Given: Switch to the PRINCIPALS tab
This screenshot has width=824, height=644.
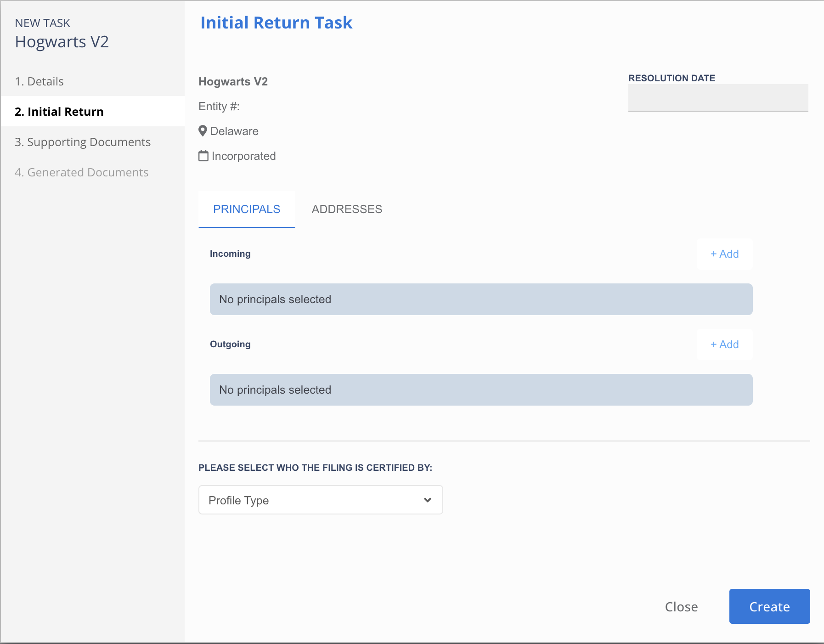Looking at the screenshot, I should point(247,209).
